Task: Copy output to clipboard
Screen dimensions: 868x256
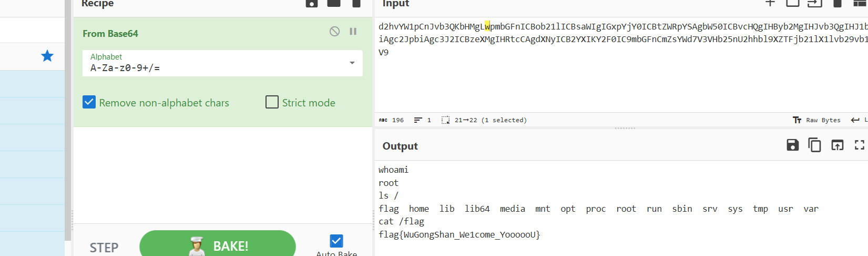Action: [x=814, y=145]
